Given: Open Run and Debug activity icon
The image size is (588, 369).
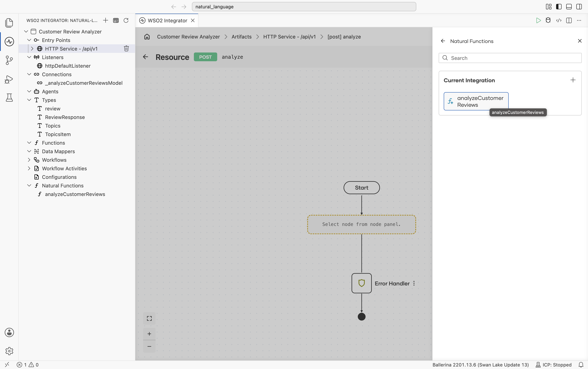Looking at the screenshot, I should pos(9,79).
